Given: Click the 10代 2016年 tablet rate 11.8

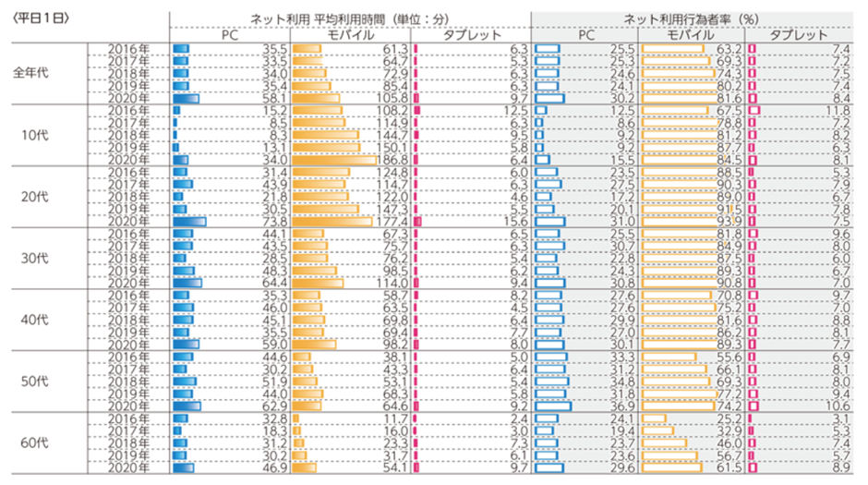Looking at the screenshot, I should pyautogui.click(x=838, y=111).
